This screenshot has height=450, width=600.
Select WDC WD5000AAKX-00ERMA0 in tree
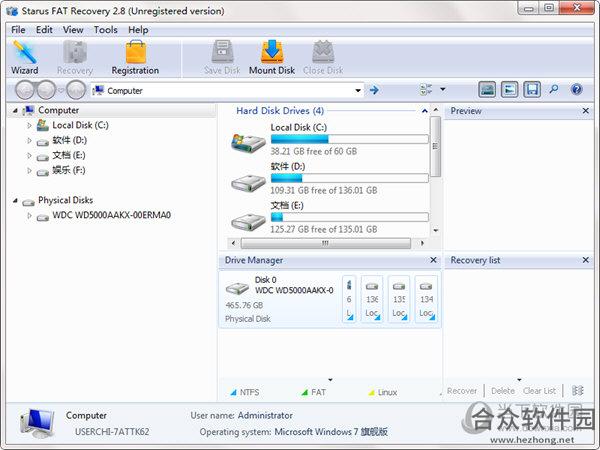pos(111,215)
